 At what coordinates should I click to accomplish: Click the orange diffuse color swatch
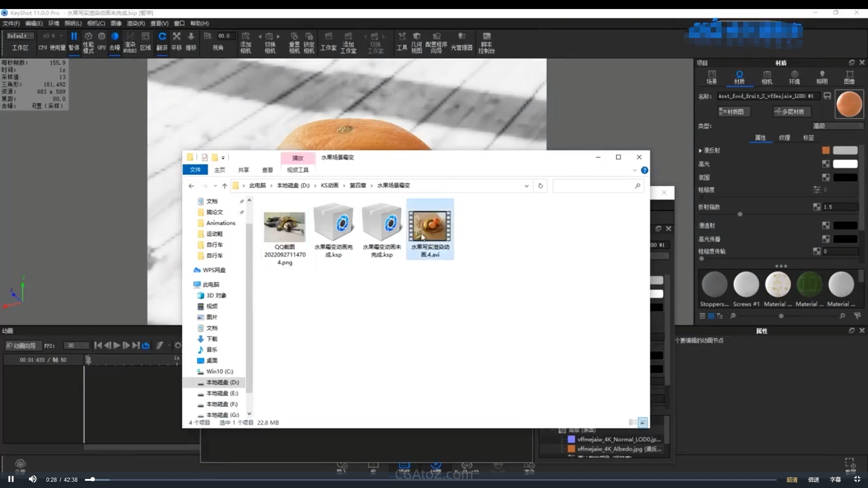826,150
